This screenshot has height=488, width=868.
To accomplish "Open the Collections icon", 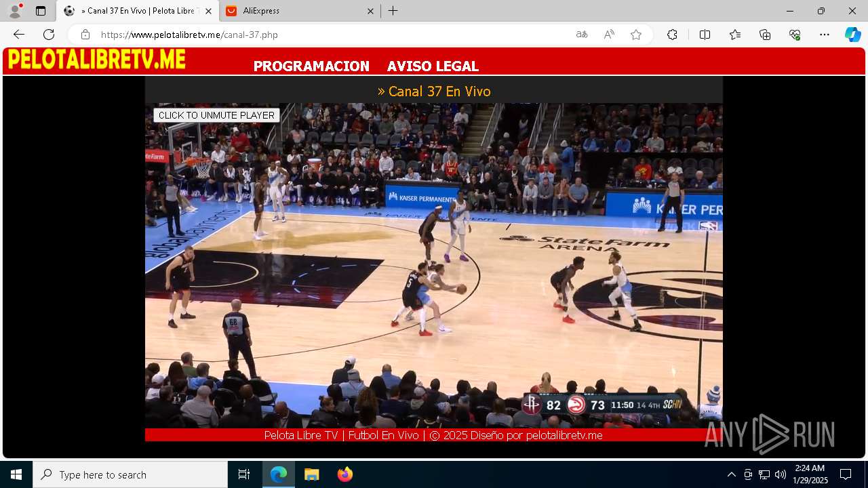I will point(765,35).
